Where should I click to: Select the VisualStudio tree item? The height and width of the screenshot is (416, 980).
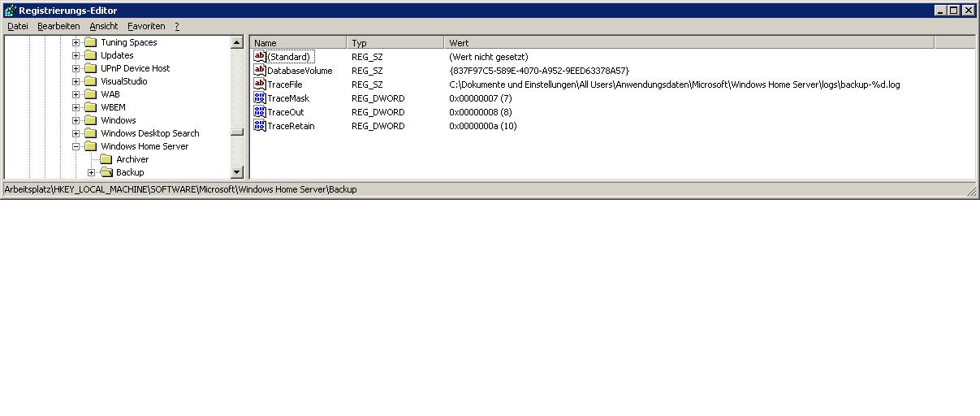click(x=124, y=81)
